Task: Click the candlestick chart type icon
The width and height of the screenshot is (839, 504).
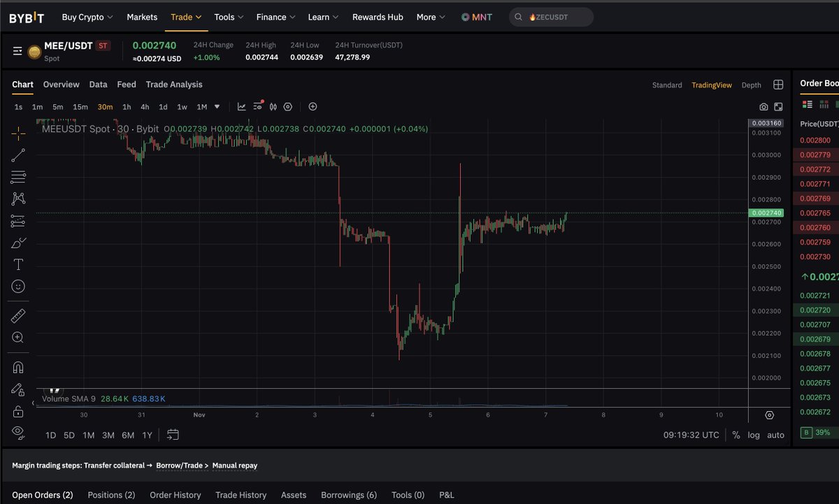Action: 273,107
